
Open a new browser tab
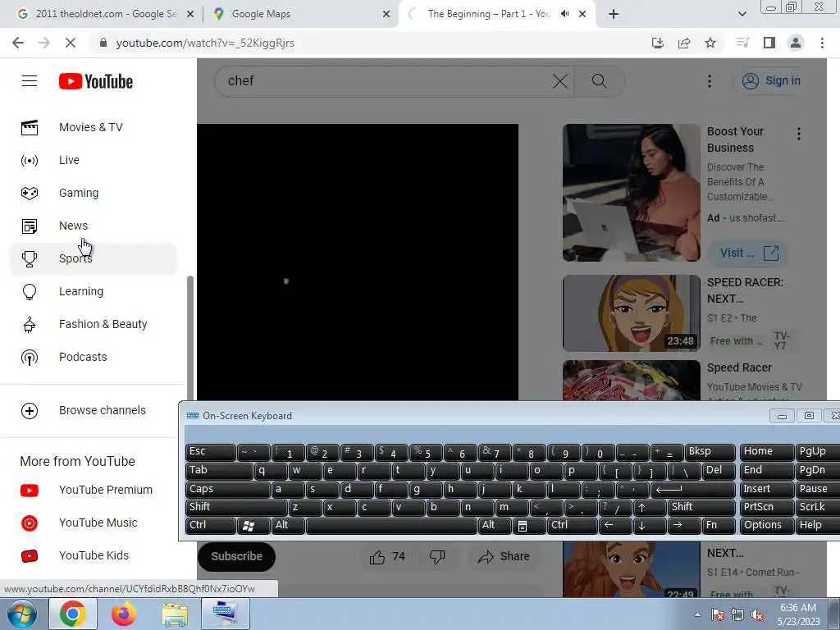pos(614,14)
